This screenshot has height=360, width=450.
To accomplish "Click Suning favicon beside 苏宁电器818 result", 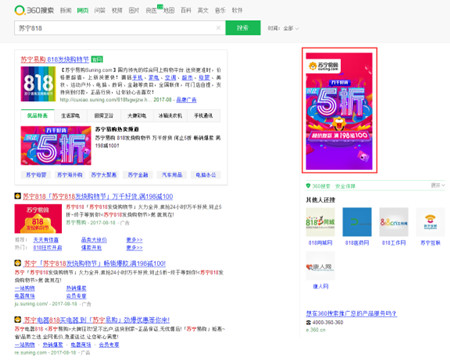I will pos(18,320).
